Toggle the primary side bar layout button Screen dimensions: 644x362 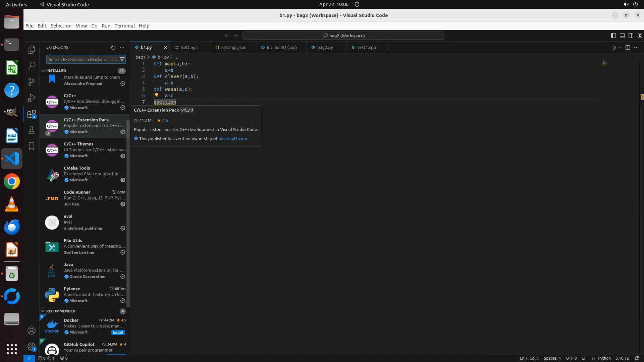pyautogui.click(x=613, y=36)
